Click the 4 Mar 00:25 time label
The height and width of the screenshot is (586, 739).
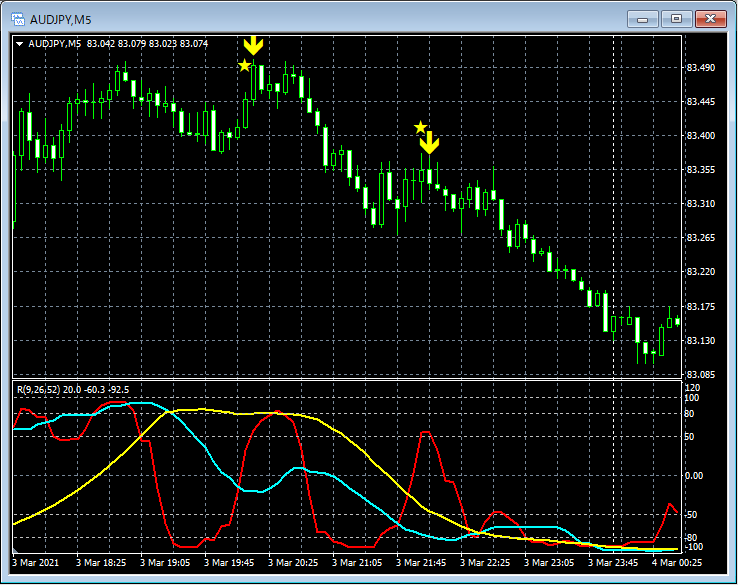(x=677, y=563)
